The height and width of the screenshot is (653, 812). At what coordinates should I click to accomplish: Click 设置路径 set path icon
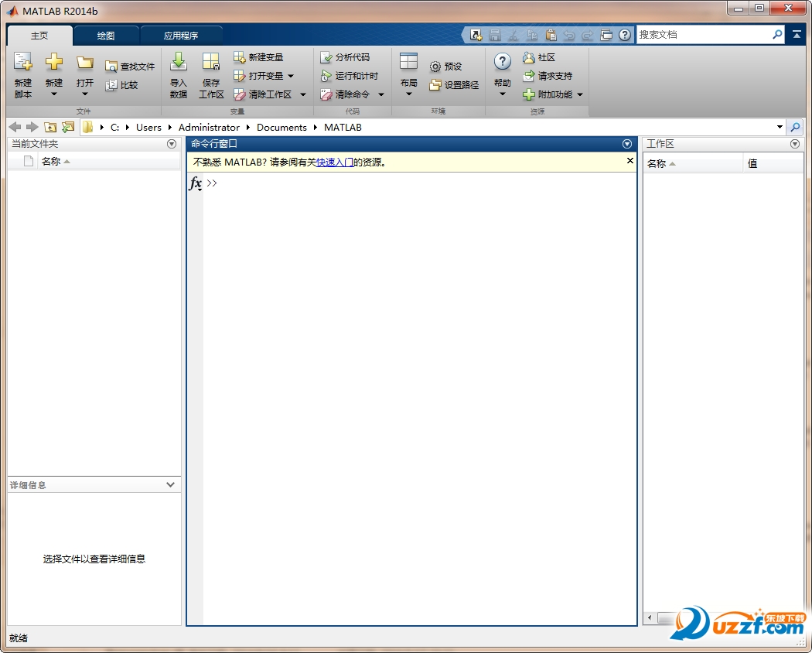click(435, 85)
